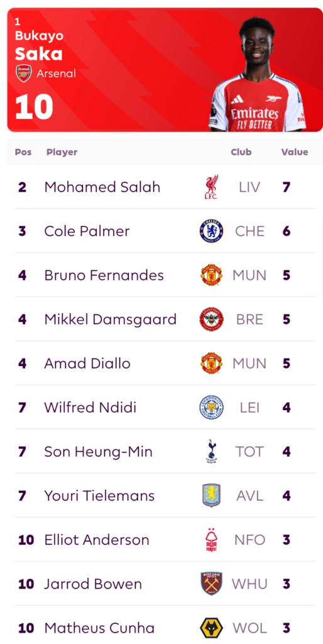The width and height of the screenshot is (323, 644).
Task: Click the Wolves wolf head badge
Action: 211,628
